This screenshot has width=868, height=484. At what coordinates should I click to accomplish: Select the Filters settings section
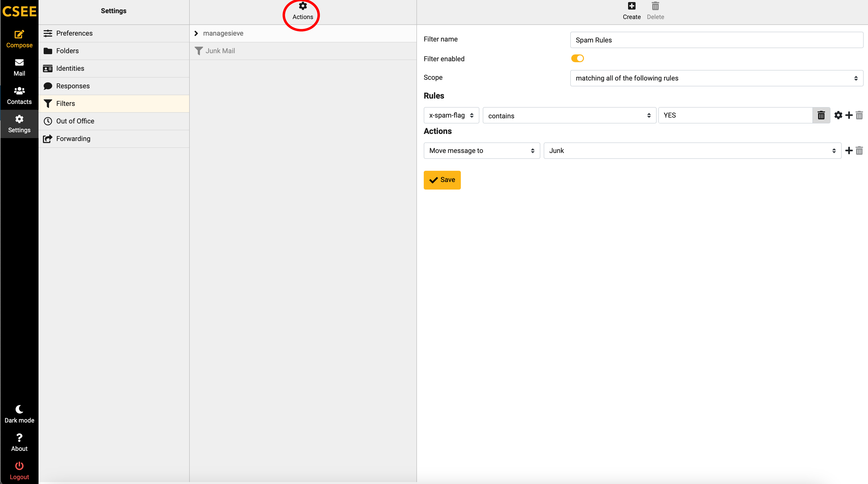[x=114, y=103]
